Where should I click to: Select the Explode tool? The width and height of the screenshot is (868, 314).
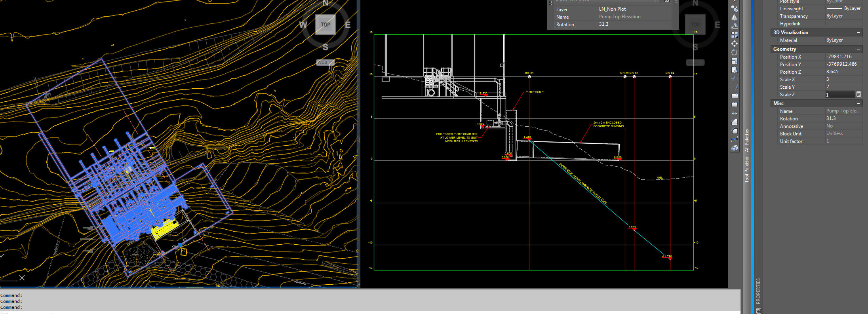coord(735,148)
